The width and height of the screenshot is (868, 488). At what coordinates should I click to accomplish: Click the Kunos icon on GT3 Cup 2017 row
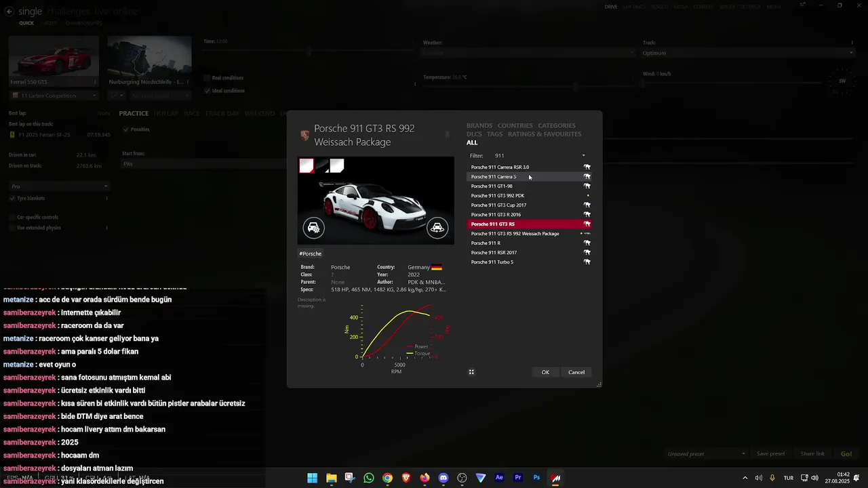point(587,205)
